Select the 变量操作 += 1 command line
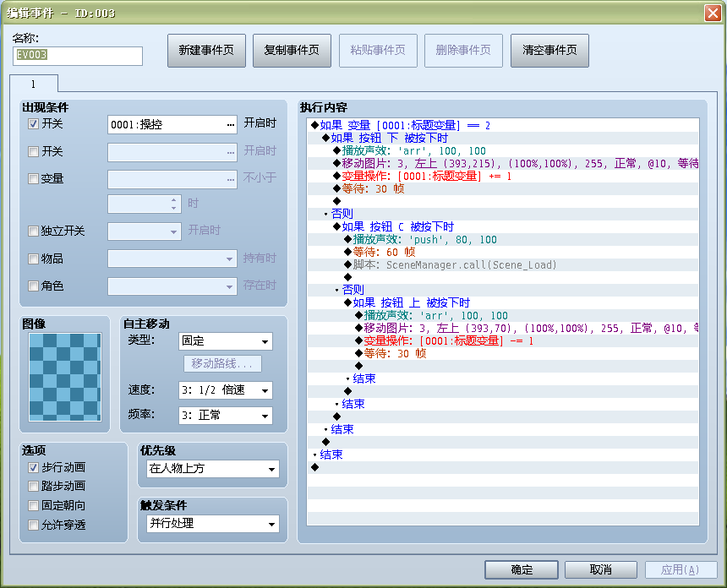Image resolution: width=727 pixels, height=588 pixels. coord(503,176)
